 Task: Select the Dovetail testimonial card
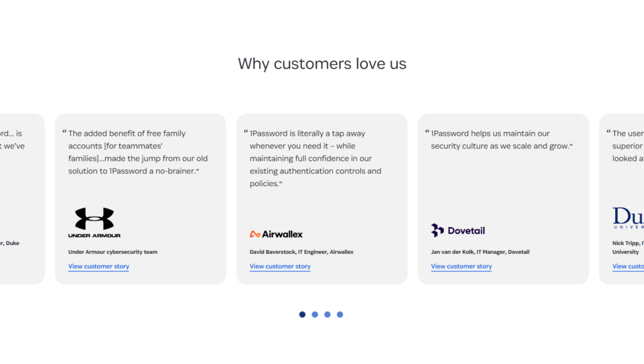[503, 199]
